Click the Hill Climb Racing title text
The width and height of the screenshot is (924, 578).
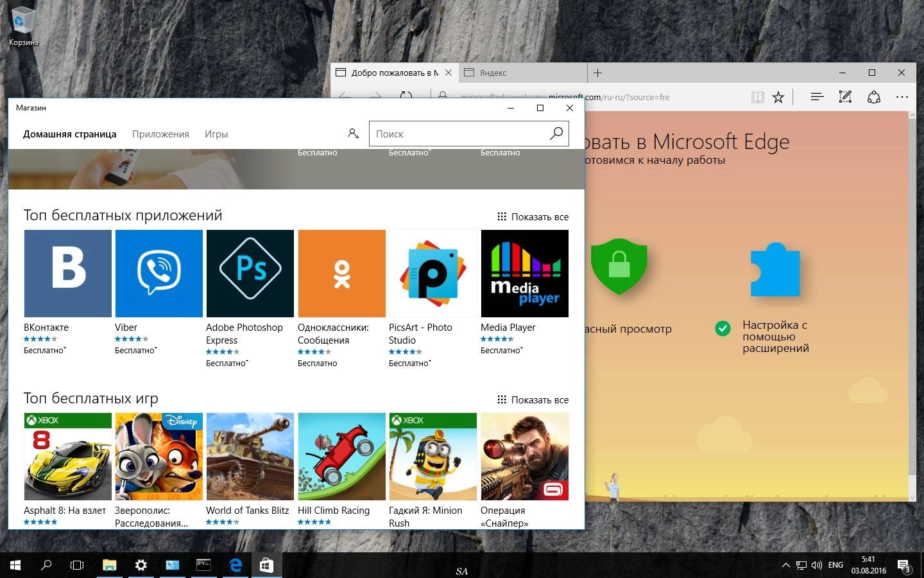point(334,511)
